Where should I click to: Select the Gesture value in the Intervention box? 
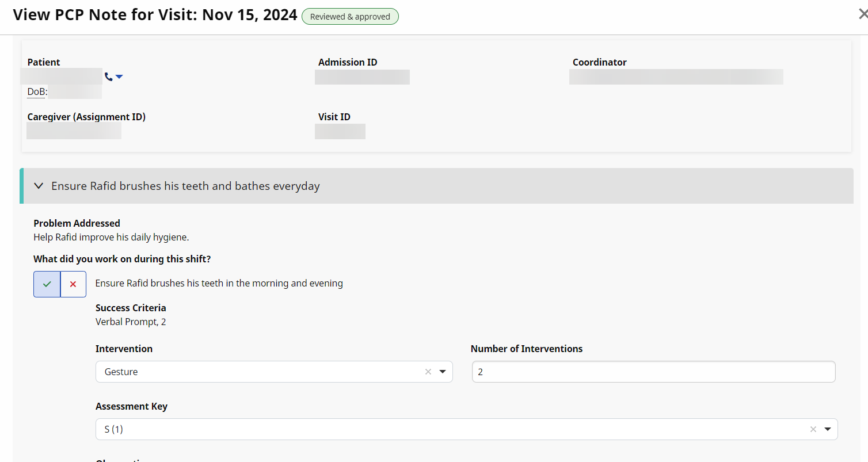click(121, 372)
